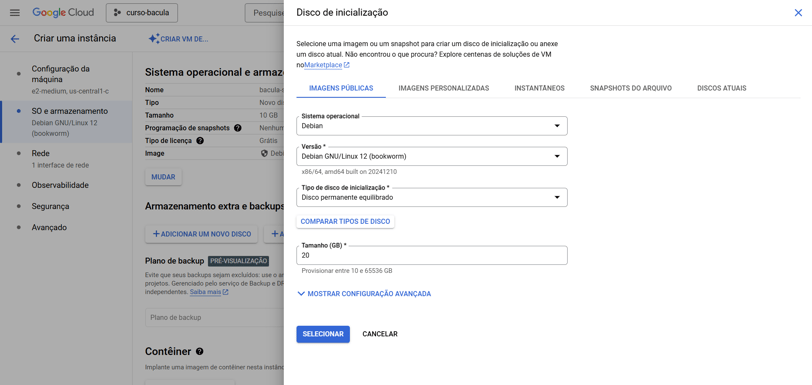Open the SO e armazenamento section
Viewport: 812px width, 385px height.
pos(66,122)
